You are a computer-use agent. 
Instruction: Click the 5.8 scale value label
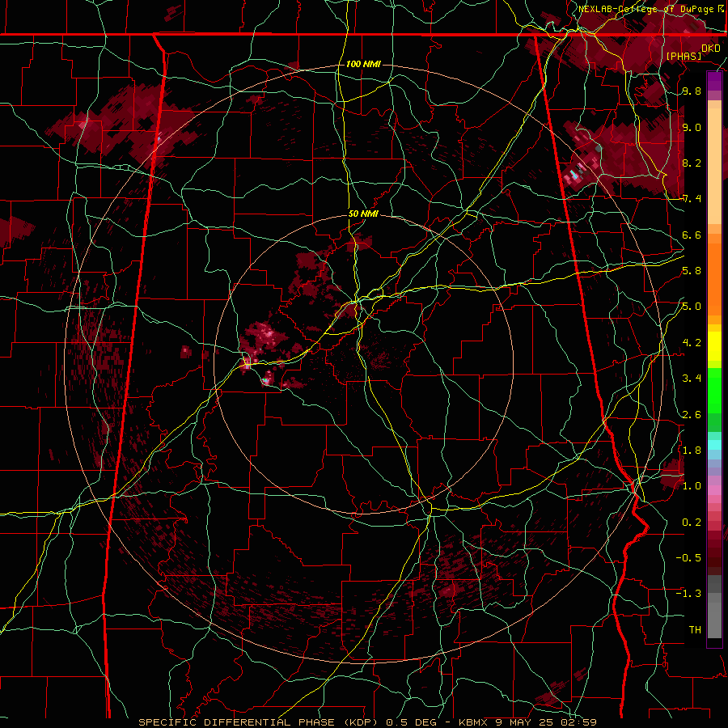(x=692, y=271)
